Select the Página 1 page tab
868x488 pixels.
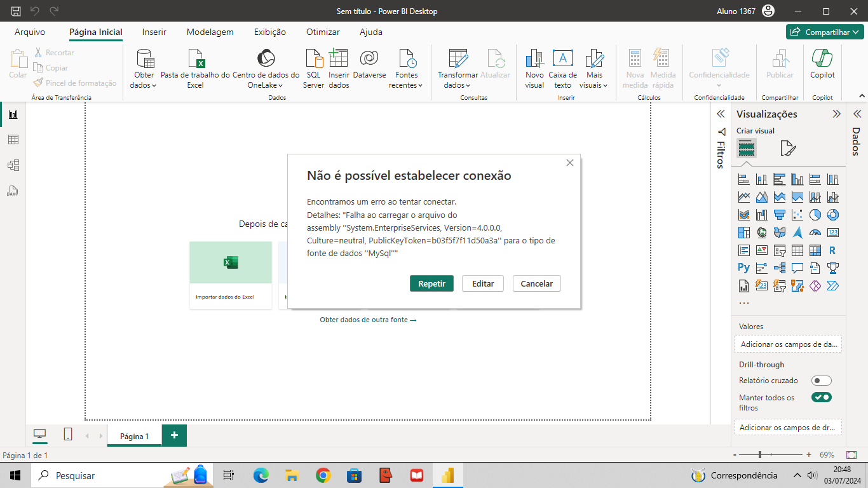click(x=134, y=436)
